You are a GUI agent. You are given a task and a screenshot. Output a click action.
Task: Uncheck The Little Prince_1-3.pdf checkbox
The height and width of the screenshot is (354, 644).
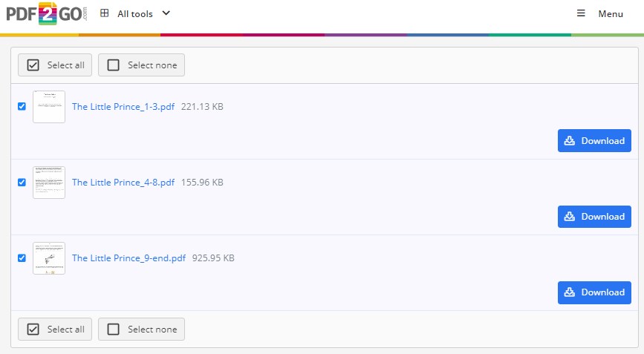22,106
